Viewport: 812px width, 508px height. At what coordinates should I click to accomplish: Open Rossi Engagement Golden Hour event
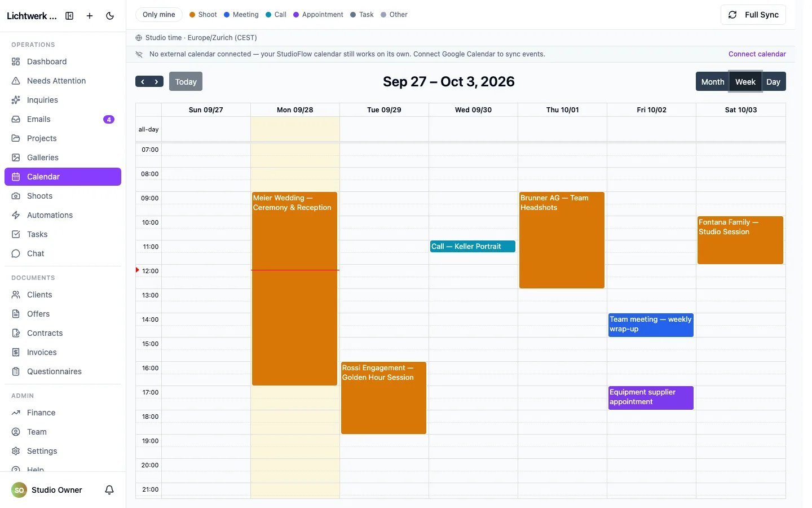tap(383, 398)
